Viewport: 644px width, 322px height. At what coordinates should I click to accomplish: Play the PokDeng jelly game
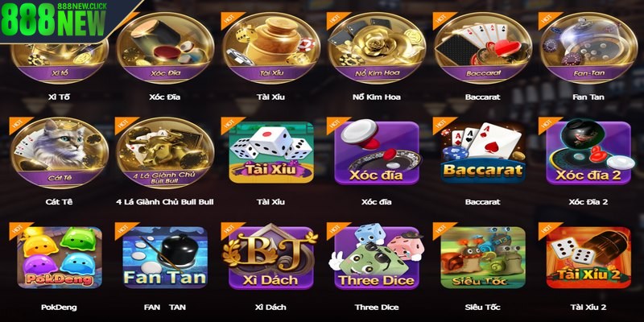pyautogui.click(x=60, y=258)
